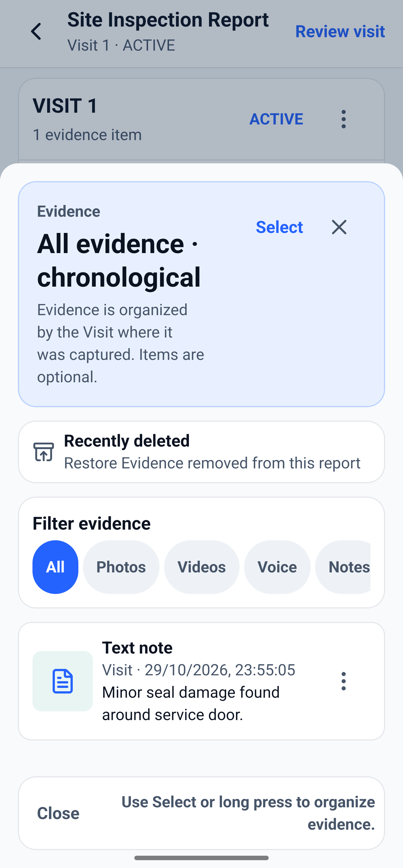Open the Review visit link
The image size is (403, 868).
(x=340, y=31)
